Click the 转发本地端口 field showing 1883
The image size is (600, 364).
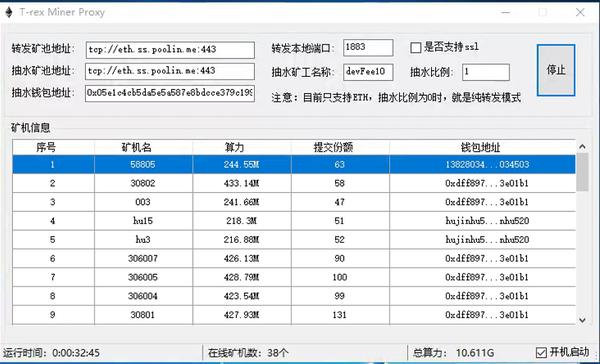pyautogui.click(x=368, y=47)
